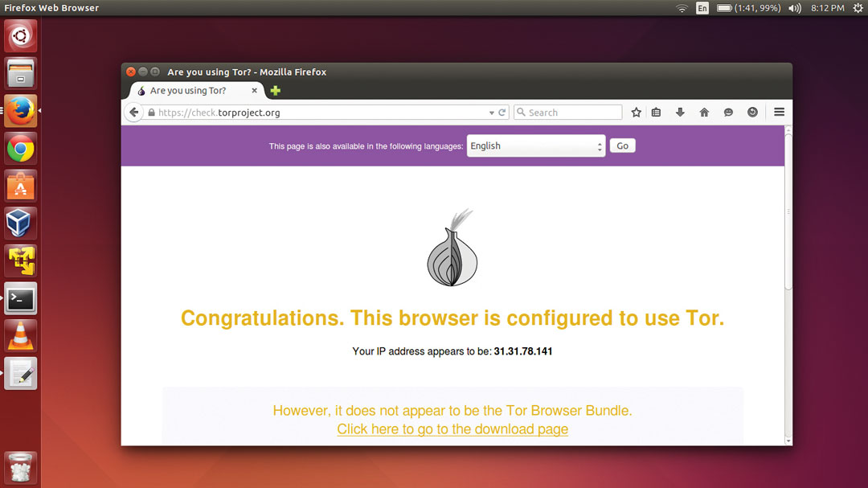Screen dimensions: 868x488
Task: Open the battery status indicator
Action: (x=748, y=8)
